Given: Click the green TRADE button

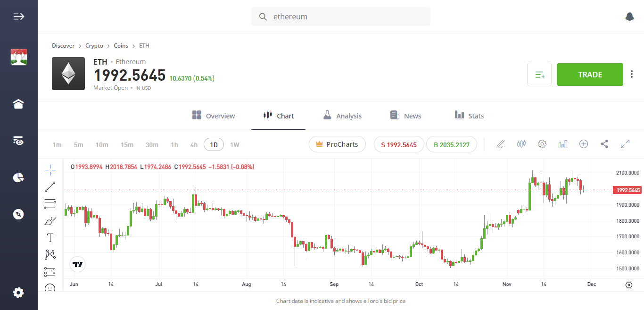Looking at the screenshot, I should tap(590, 75).
